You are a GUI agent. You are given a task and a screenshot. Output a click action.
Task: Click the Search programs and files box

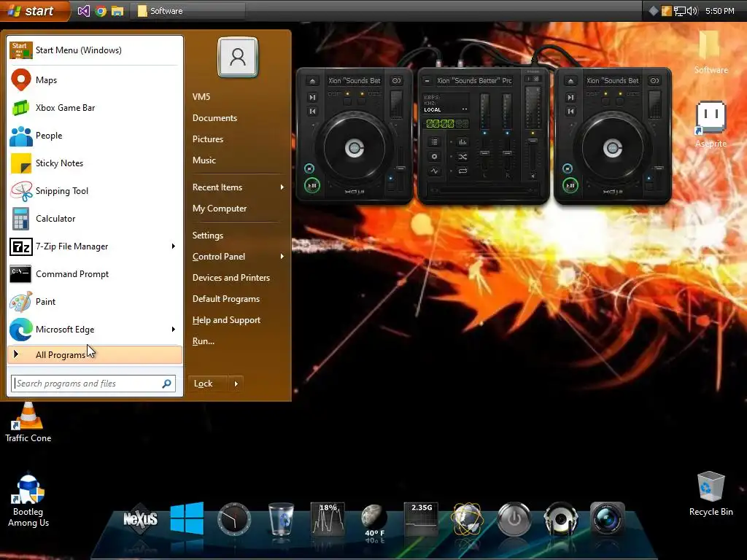pos(93,384)
